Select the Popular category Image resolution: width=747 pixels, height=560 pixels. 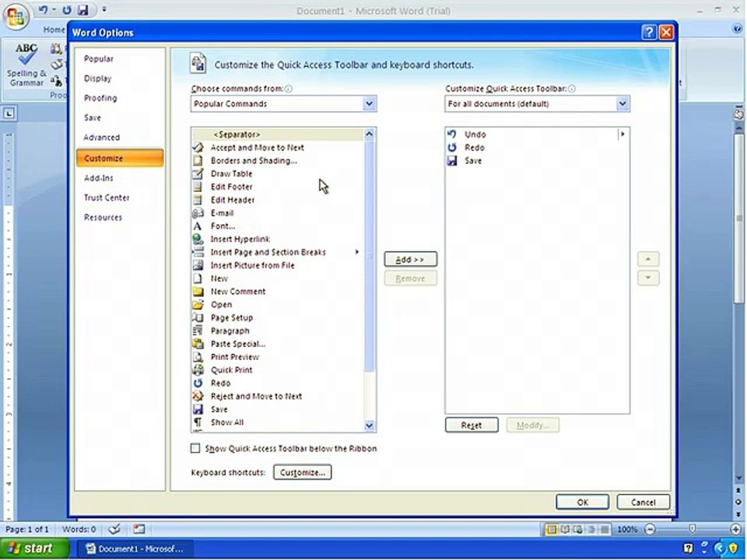click(99, 59)
